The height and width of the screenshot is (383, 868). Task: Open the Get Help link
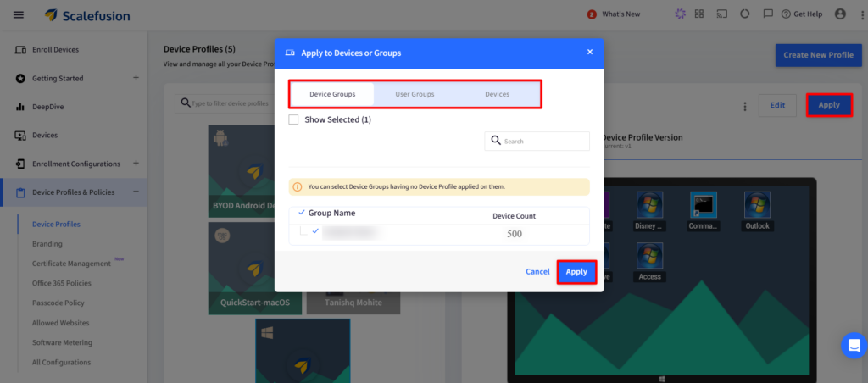click(802, 14)
